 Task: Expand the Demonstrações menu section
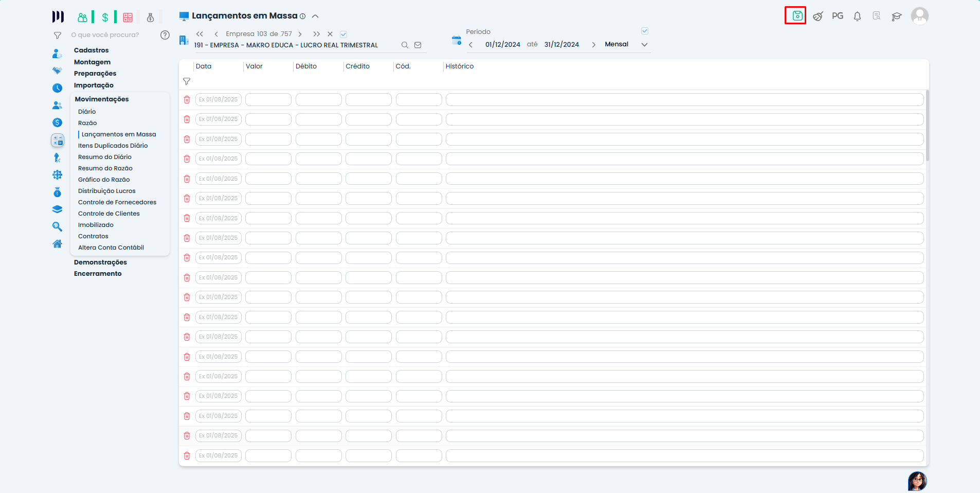coord(100,262)
